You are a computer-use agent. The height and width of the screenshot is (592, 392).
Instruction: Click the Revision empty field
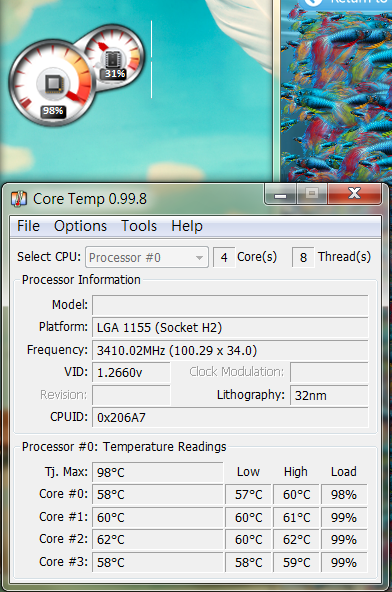point(131,395)
